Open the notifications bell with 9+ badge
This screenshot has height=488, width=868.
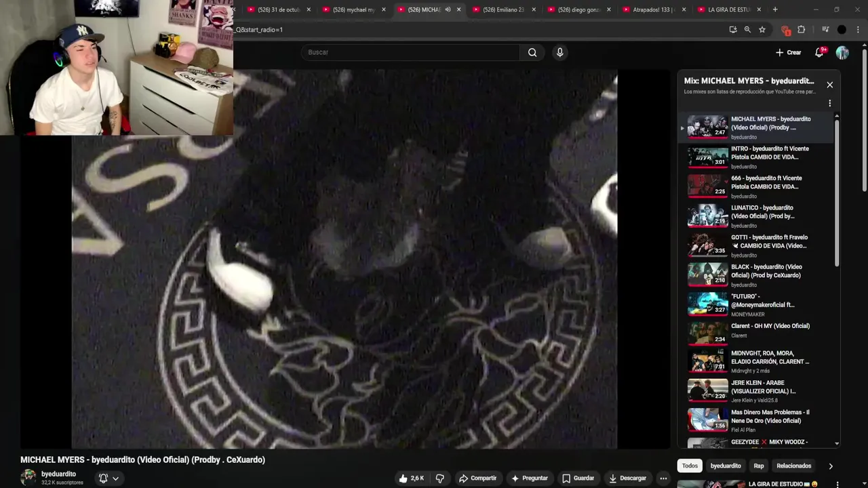[819, 52]
